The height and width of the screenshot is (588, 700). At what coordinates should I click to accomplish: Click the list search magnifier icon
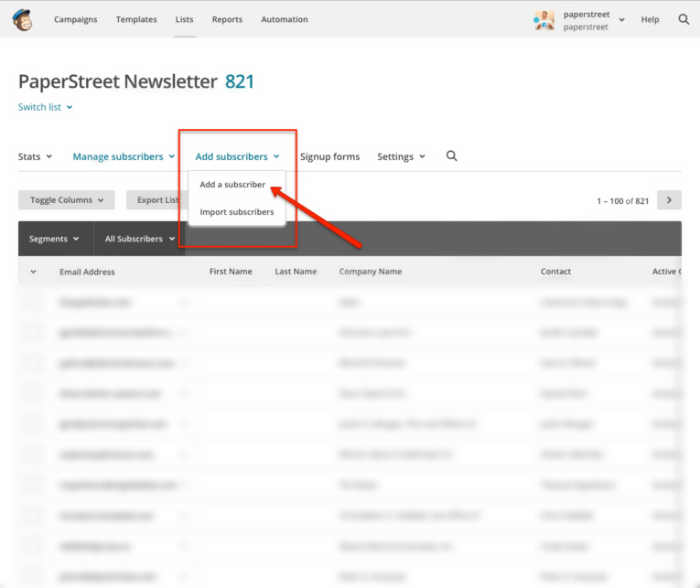451,156
